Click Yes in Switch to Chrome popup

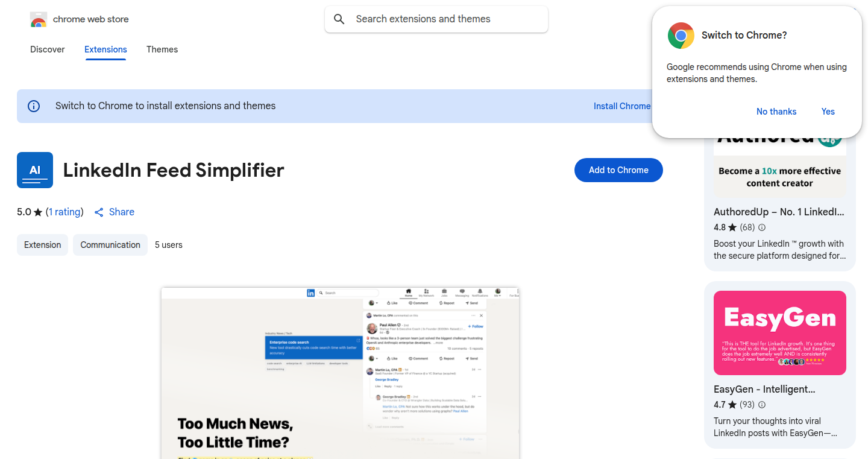[x=828, y=112]
